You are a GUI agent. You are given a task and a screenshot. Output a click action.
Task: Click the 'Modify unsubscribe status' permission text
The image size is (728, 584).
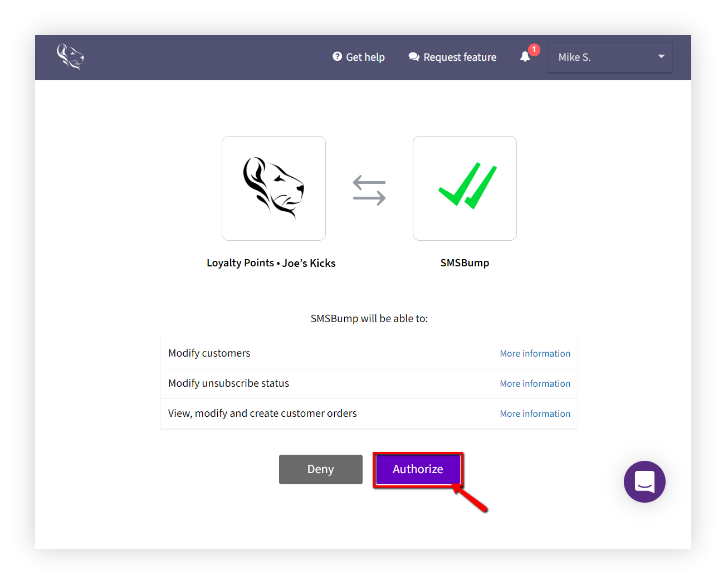point(229,383)
